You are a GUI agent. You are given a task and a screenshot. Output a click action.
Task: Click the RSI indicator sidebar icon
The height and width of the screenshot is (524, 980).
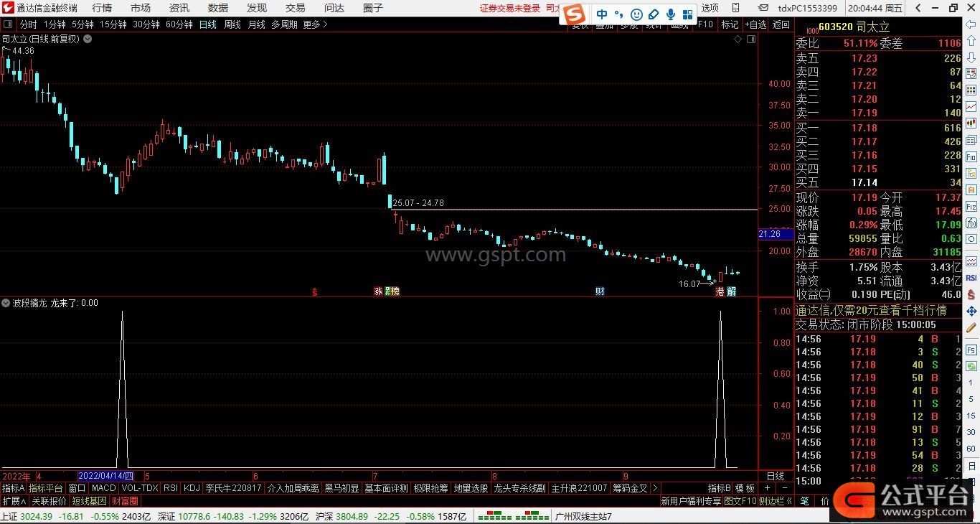click(971, 277)
